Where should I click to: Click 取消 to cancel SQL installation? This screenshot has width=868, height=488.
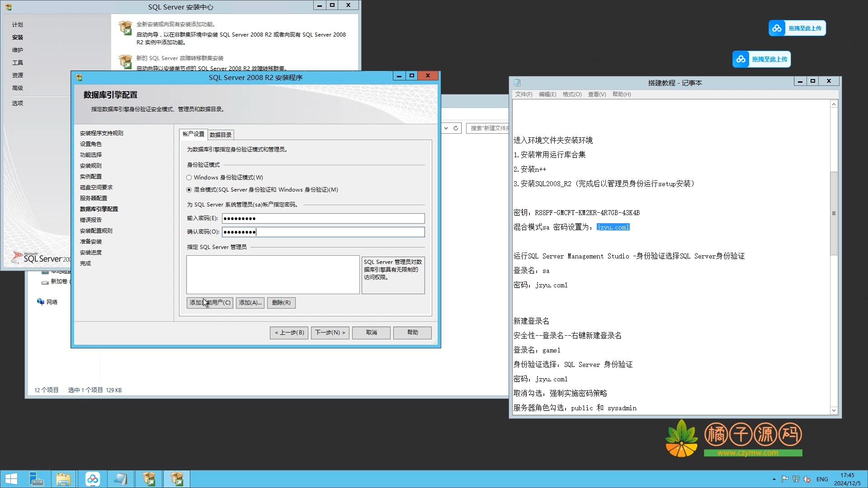point(371,332)
